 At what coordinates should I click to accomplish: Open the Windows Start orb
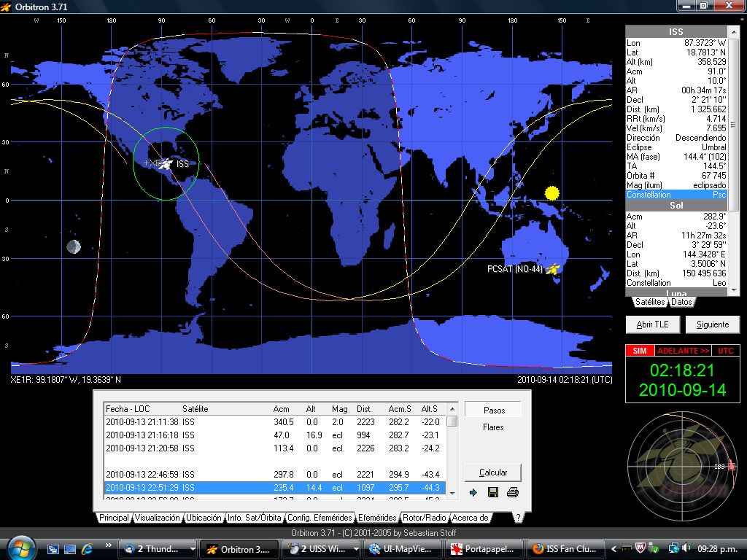21,548
